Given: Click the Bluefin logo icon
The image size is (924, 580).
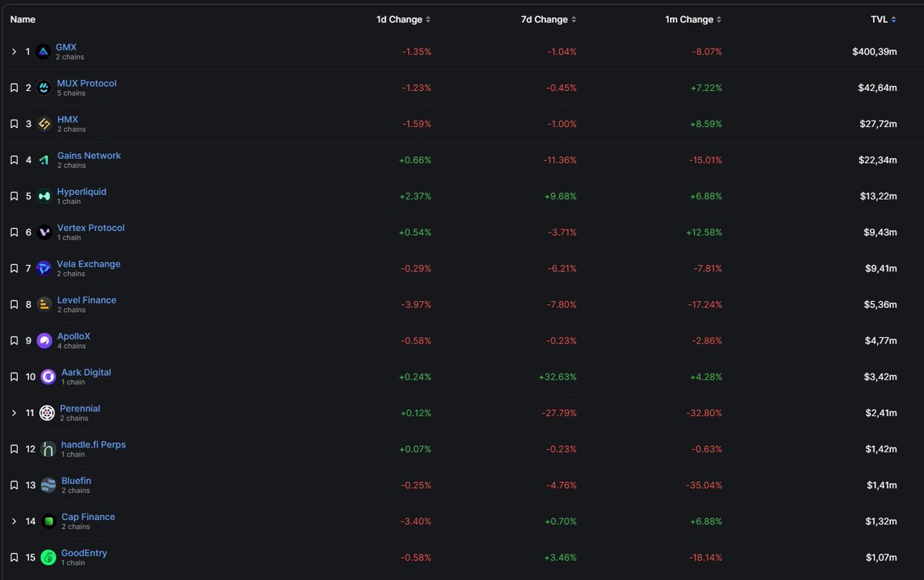Looking at the screenshot, I should pos(48,485).
